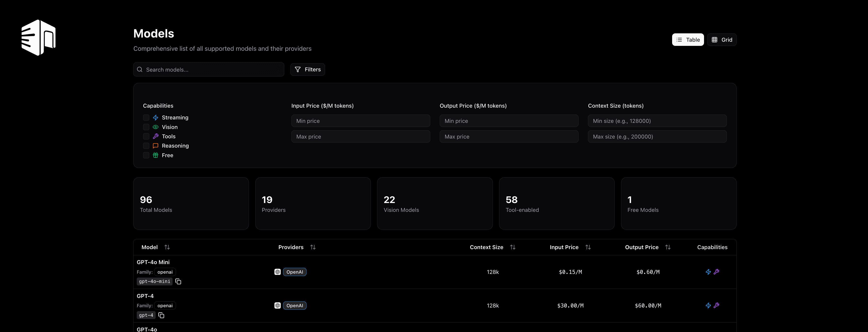Image resolution: width=868 pixels, height=332 pixels.
Task: Open the Filters panel
Action: [307, 69]
